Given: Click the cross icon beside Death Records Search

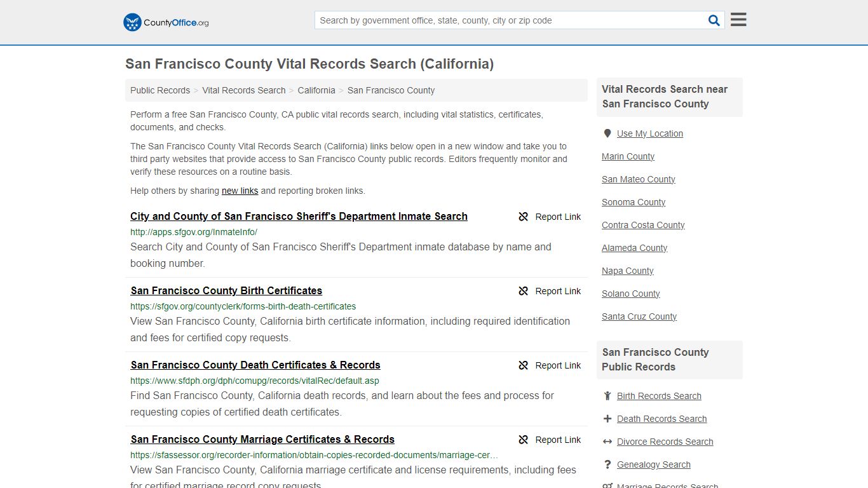Looking at the screenshot, I should (607, 419).
